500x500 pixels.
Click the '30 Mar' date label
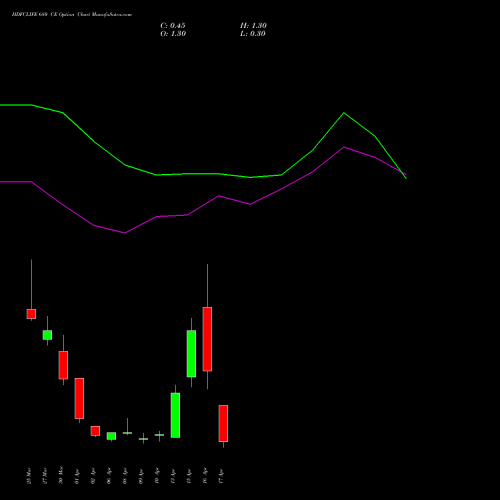click(x=61, y=476)
